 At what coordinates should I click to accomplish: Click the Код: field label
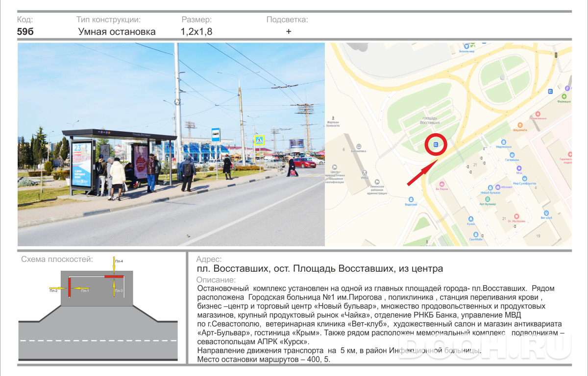(25, 20)
